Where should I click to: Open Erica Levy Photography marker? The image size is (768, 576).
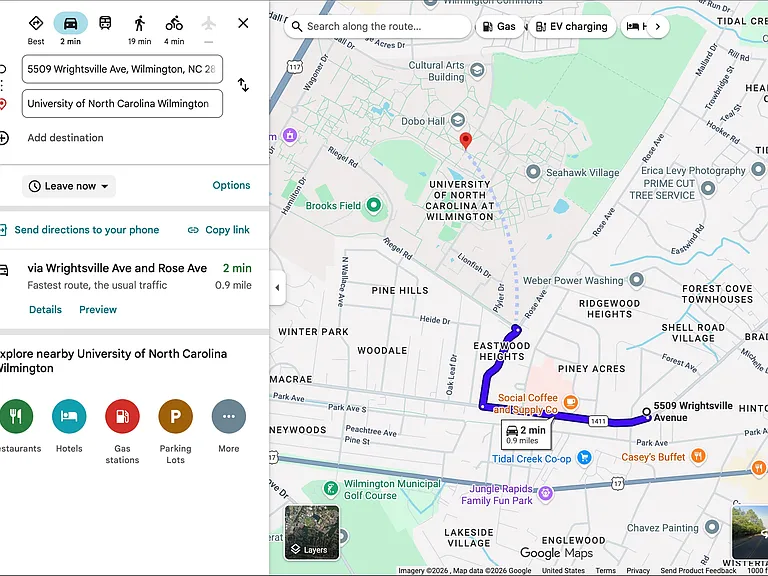click(x=758, y=170)
